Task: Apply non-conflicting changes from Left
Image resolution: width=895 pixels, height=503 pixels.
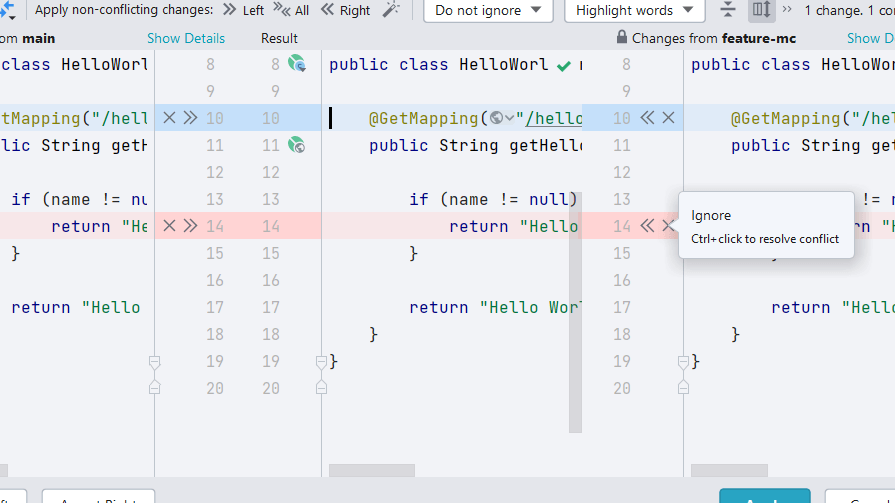Action: point(243,10)
